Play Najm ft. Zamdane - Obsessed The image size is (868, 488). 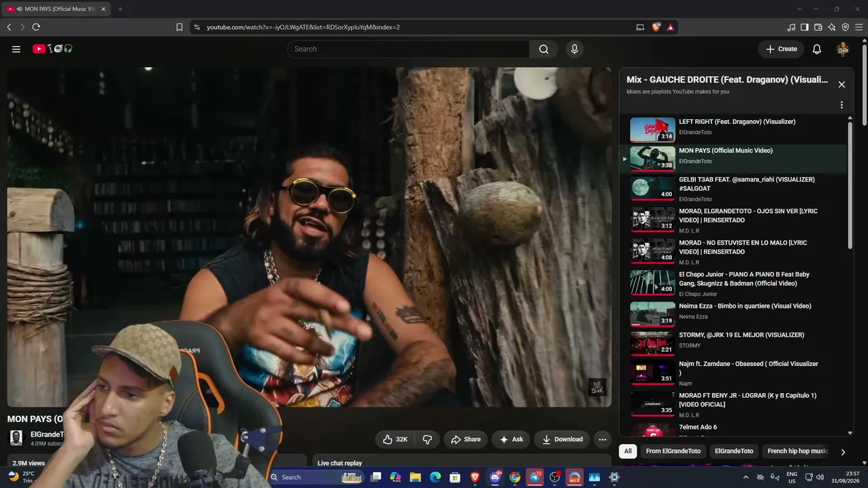pyautogui.click(x=734, y=373)
